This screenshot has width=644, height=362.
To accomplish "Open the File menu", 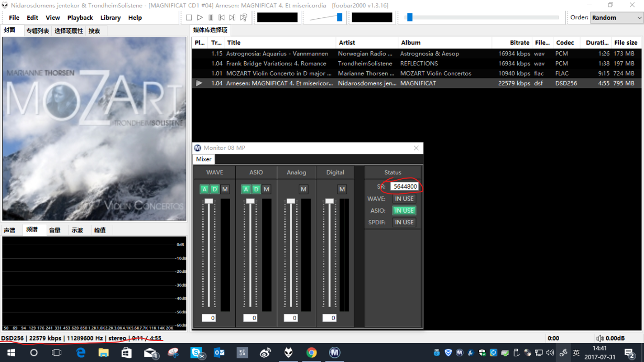I will [x=14, y=17].
